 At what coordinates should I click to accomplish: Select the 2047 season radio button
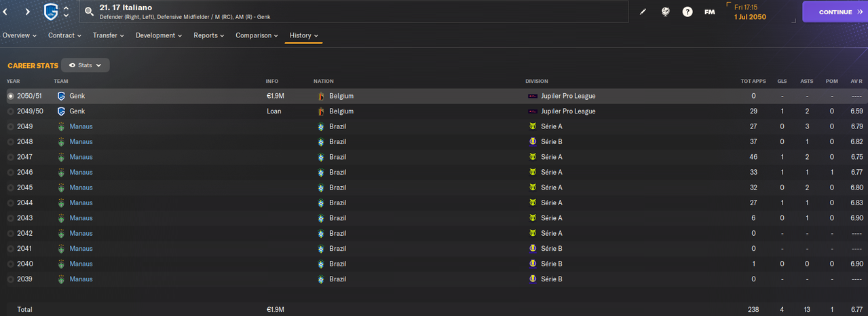coord(10,157)
